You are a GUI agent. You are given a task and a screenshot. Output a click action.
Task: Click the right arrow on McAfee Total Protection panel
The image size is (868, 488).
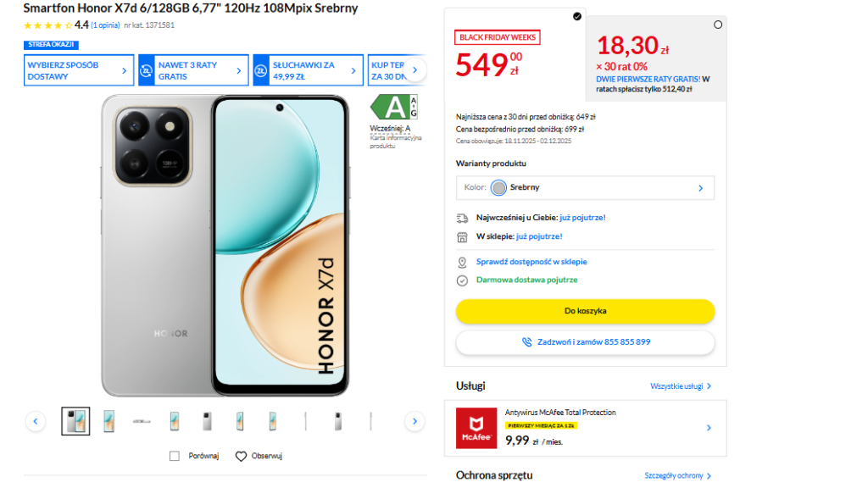709,428
